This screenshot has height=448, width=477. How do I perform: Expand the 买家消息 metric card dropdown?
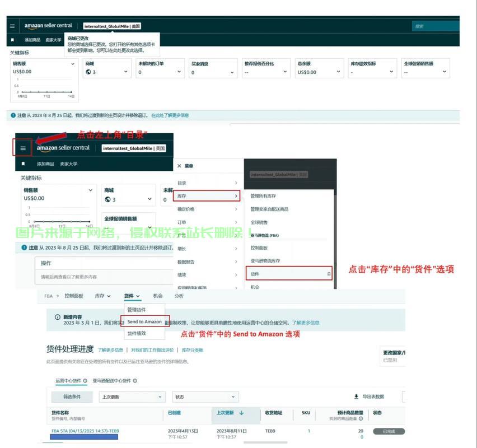pos(232,72)
